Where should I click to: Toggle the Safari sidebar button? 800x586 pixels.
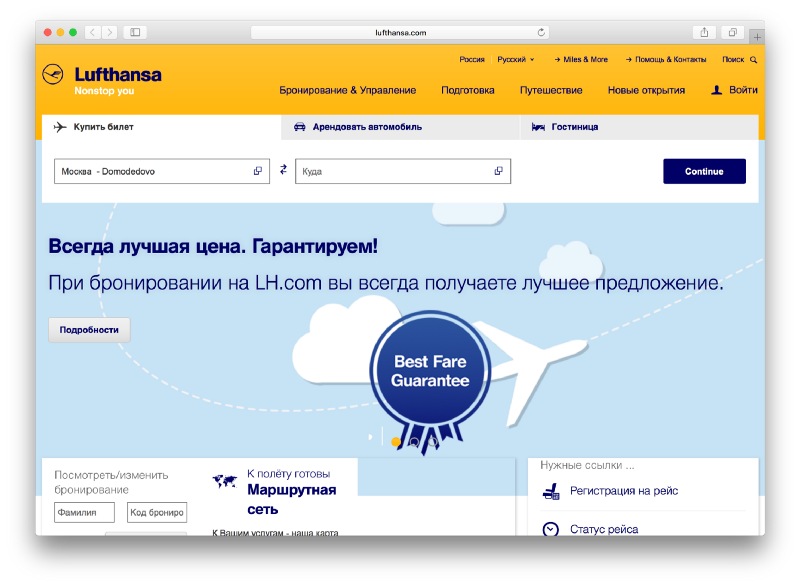[135, 32]
